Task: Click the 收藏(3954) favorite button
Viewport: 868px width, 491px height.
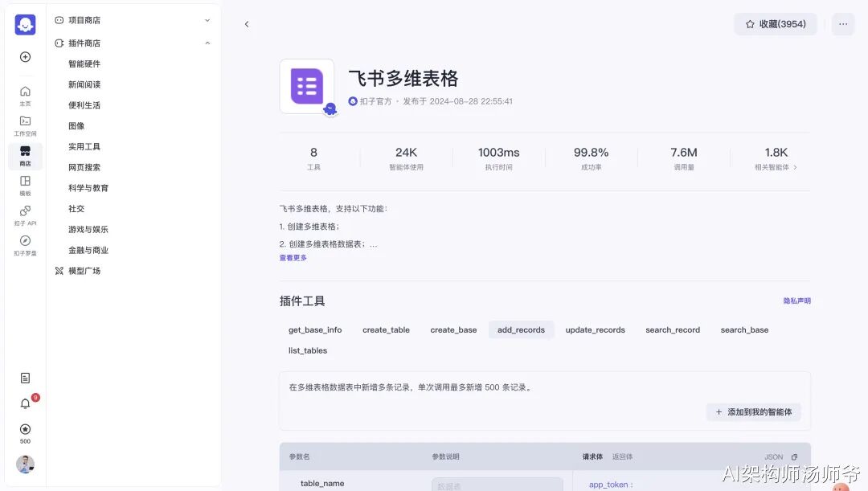Action: (775, 24)
